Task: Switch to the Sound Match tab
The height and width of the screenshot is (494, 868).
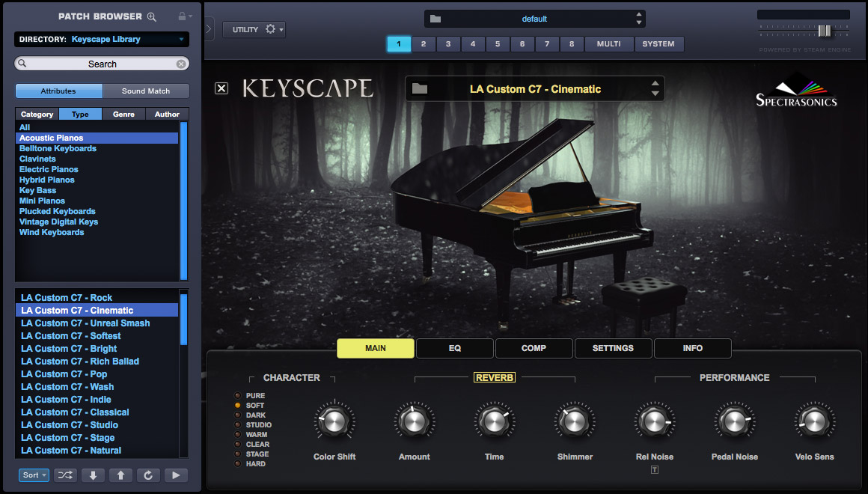Action: (x=146, y=91)
